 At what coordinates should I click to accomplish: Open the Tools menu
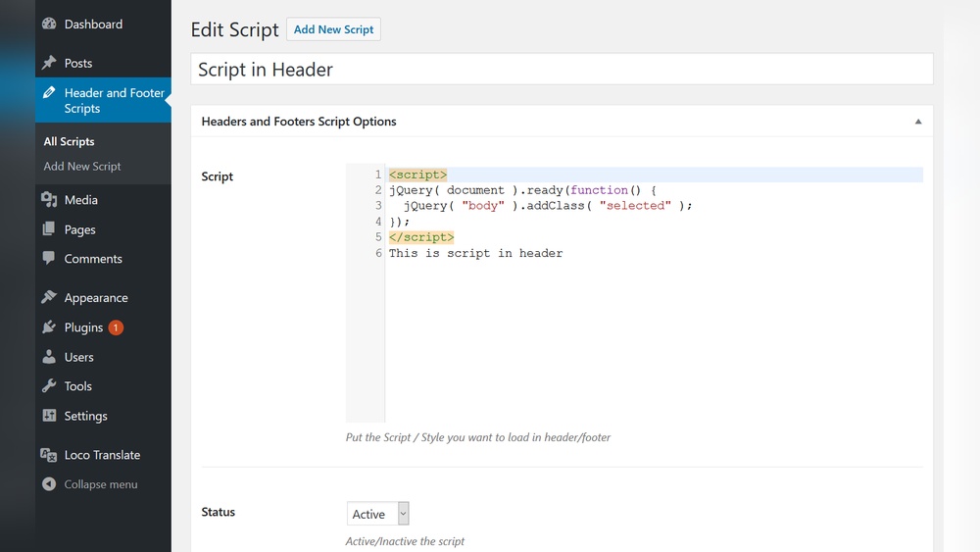coord(78,386)
